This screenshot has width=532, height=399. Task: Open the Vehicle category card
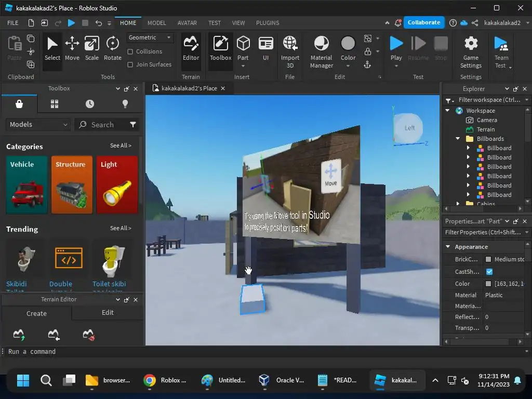26,184
